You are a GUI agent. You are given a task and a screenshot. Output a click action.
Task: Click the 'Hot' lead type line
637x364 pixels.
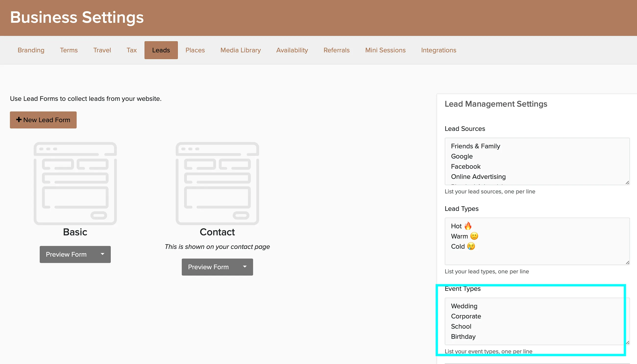point(461,226)
